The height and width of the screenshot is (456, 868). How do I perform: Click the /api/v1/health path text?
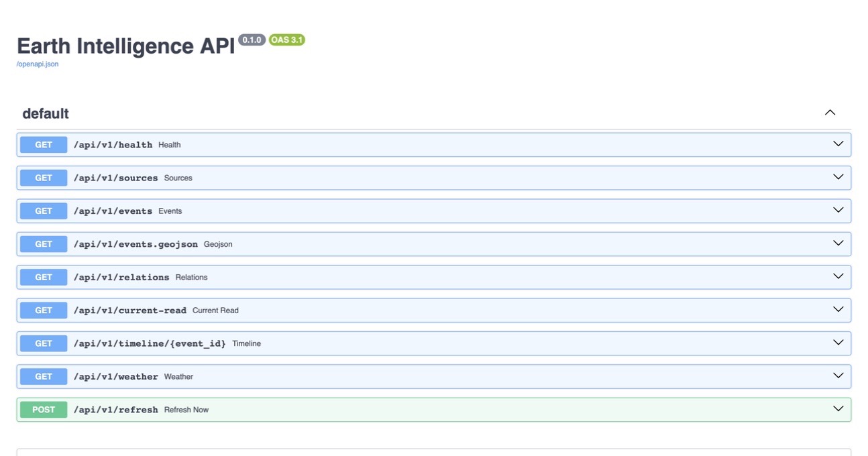pyautogui.click(x=113, y=145)
